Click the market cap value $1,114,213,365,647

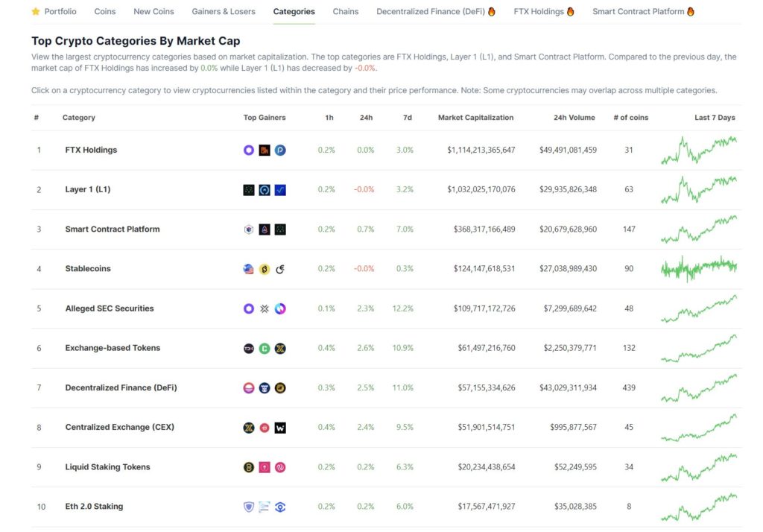coord(481,150)
